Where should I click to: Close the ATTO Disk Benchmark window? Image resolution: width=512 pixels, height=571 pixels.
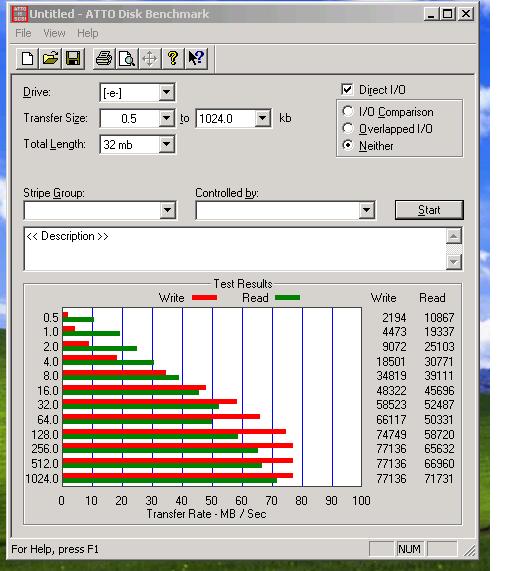[x=466, y=14]
